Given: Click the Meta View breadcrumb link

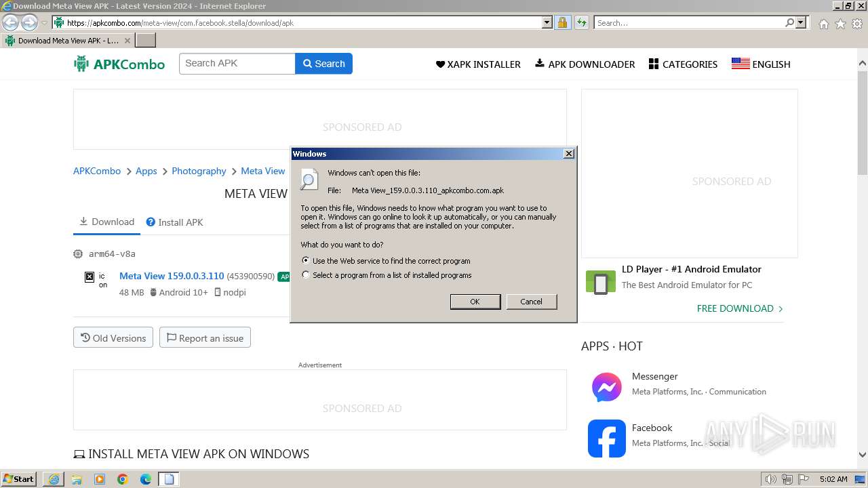Looking at the screenshot, I should 262,171.
